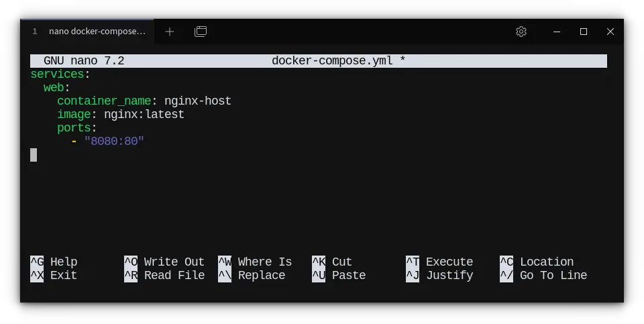Click the ^T Execute shortcut

(x=439, y=262)
